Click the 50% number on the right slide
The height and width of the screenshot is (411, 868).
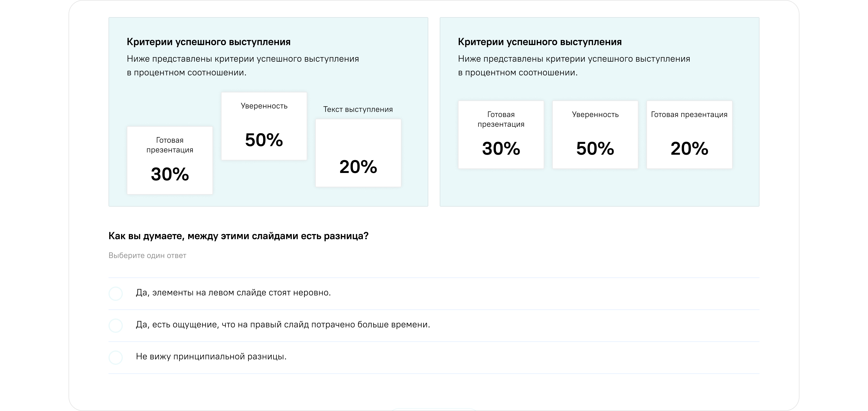tap(595, 149)
